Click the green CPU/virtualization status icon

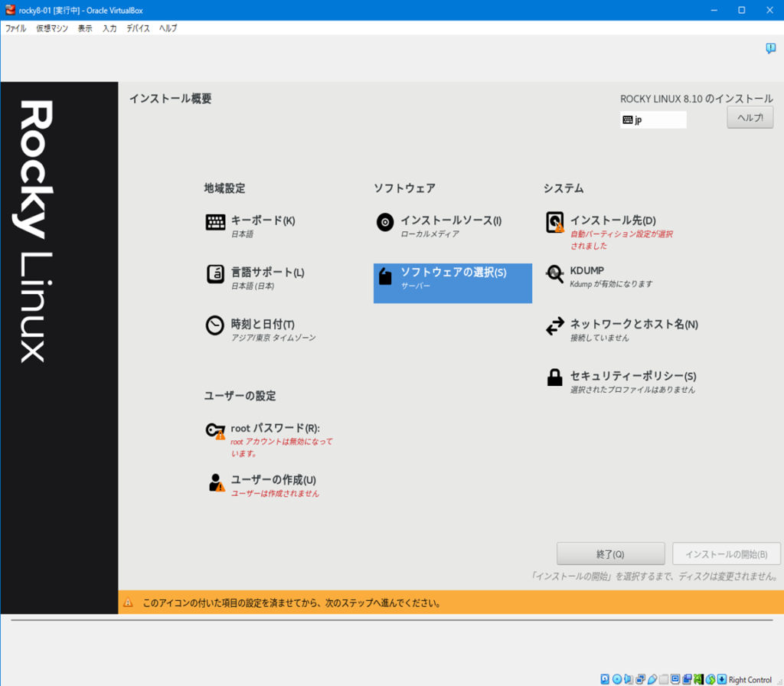(x=699, y=679)
